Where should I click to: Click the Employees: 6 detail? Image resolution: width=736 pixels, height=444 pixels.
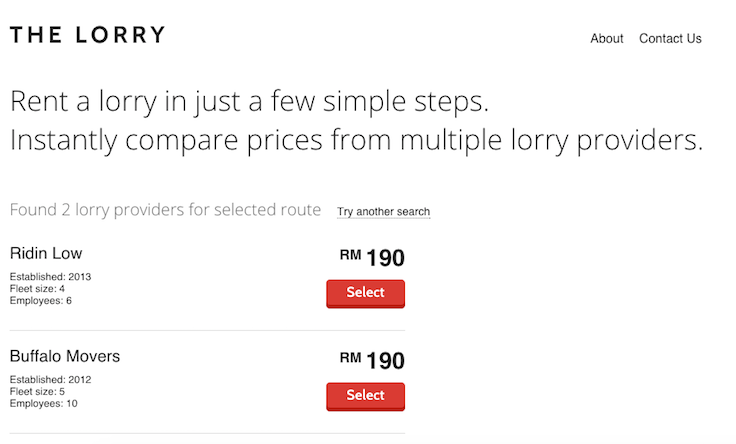point(40,300)
